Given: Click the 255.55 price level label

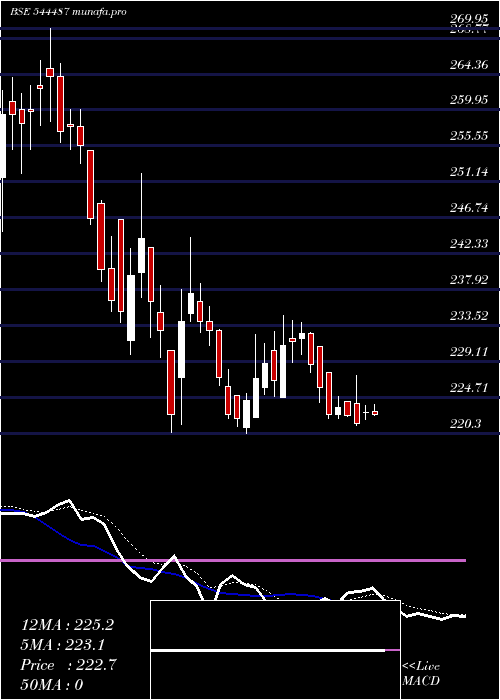Looking at the screenshot, I should point(468,136).
